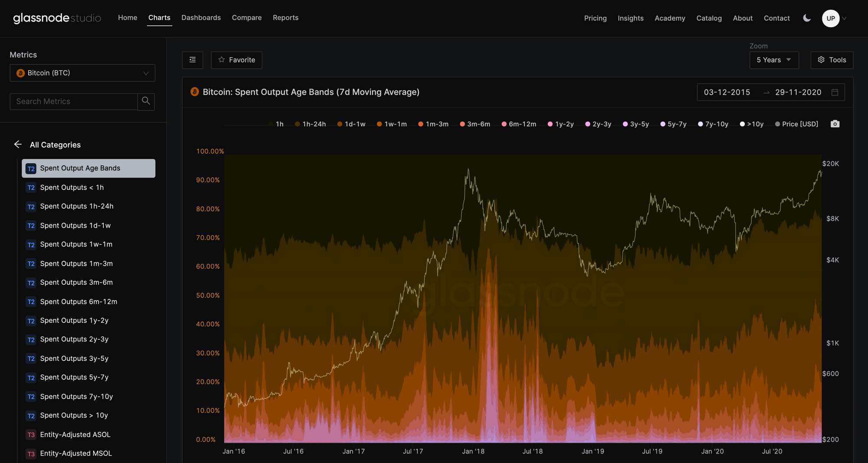Go to the Home tab
The height and width of the screenshot is (463, 868).
[x=128, y=18]
